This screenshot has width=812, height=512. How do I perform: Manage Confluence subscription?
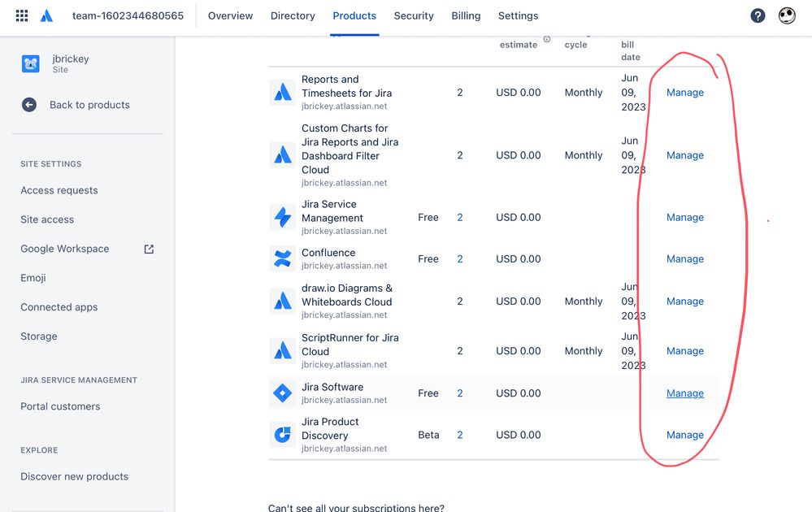tap(684, 259)
